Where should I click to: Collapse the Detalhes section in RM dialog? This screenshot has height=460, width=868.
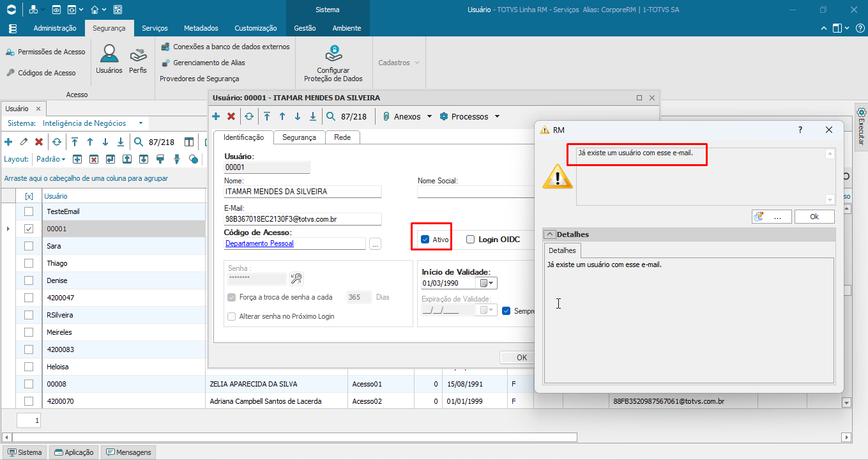[550, 234]
